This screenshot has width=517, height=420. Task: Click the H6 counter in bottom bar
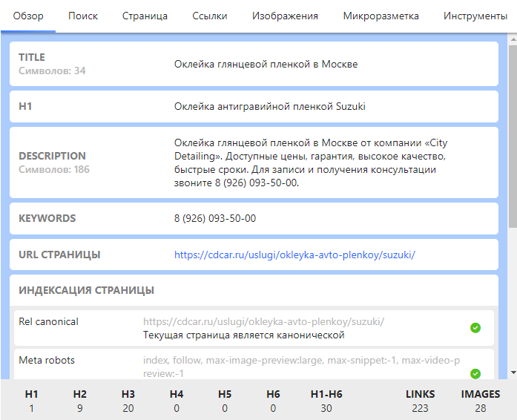point(273,401)
